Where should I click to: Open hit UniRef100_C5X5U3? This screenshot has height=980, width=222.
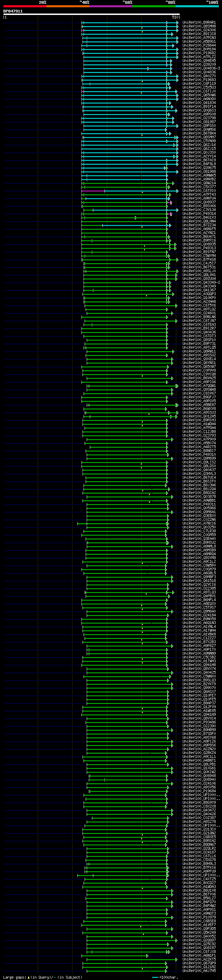coord(199,87)
